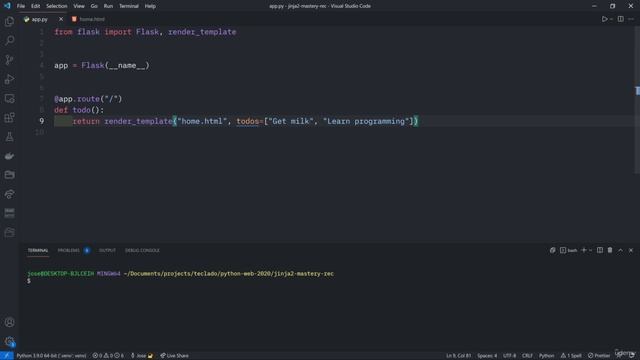The height and width of the screenshot is (360, 640).
Task: Change indentation via Spaces: 4
Action: tap(487, 356)
